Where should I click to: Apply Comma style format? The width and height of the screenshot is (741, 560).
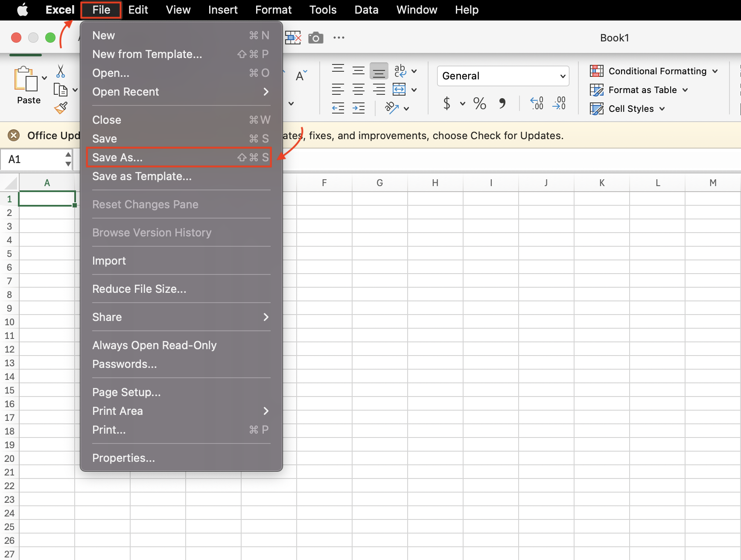502,103
